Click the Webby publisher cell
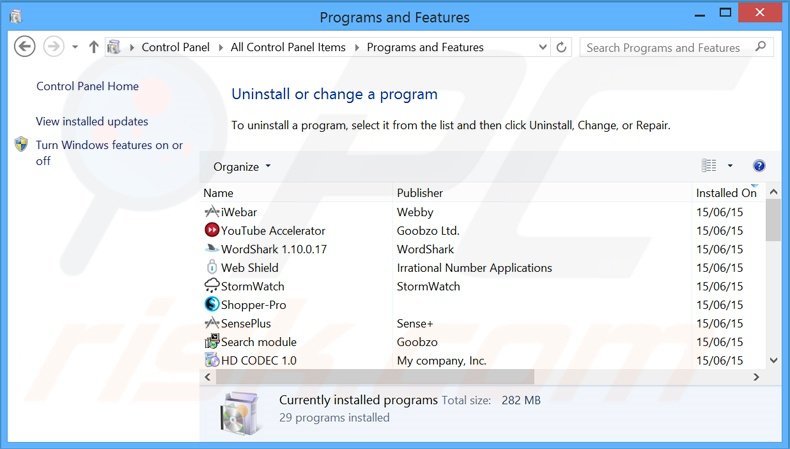This screenshot has width=790, height=449. (415, 212)
